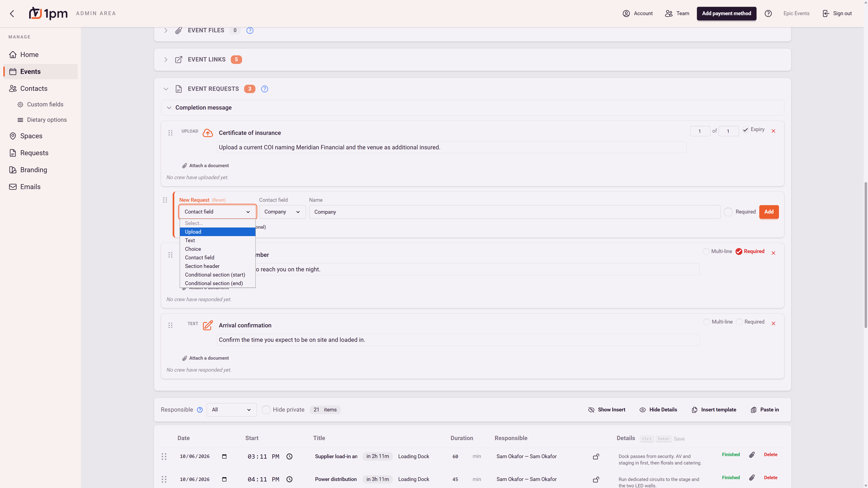The image size is (868, 488).
Task: Grab the Power distribution row drag handle
Action: coord(164,479)
